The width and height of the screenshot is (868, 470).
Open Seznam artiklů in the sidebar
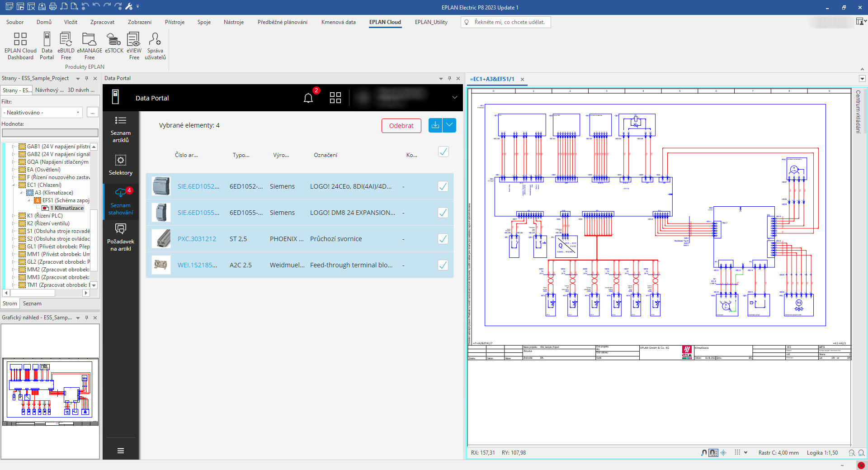121,129
